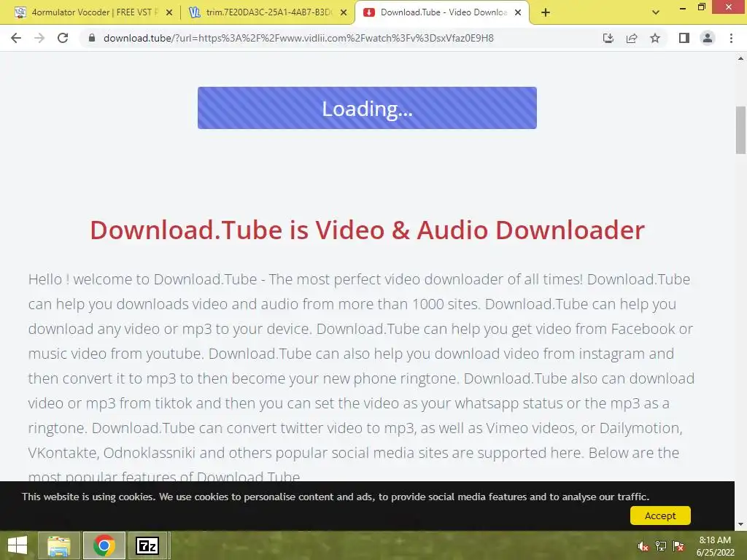Close the trim.7E20DA3C tab
The height and width of the screenshot is (560, 747).
344,12
